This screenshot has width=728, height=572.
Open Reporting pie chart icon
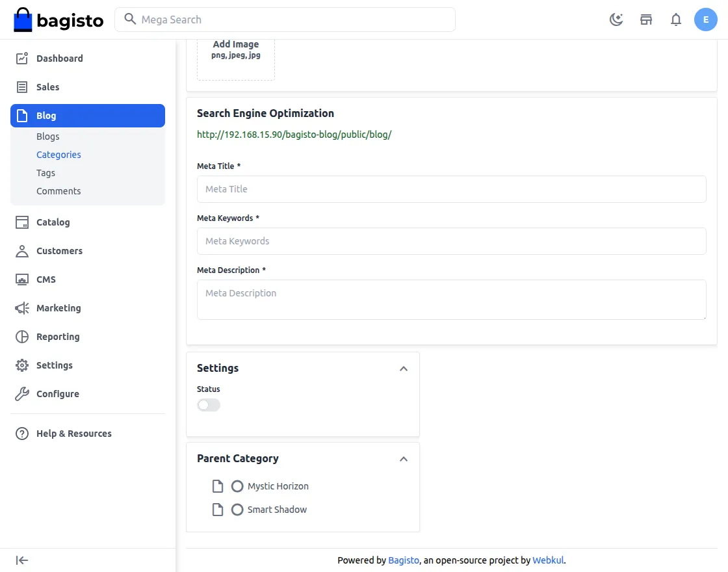click(22, 337)
